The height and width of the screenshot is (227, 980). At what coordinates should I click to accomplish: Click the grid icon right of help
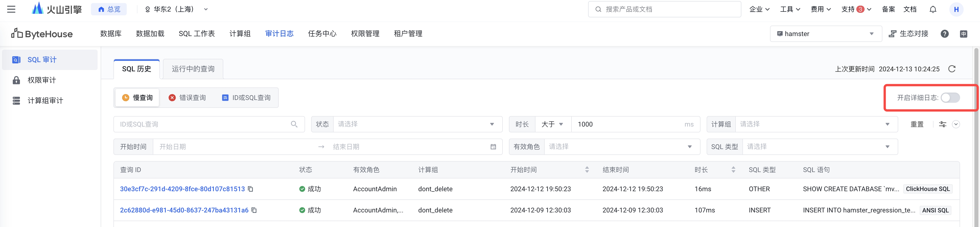pos(963,34)
